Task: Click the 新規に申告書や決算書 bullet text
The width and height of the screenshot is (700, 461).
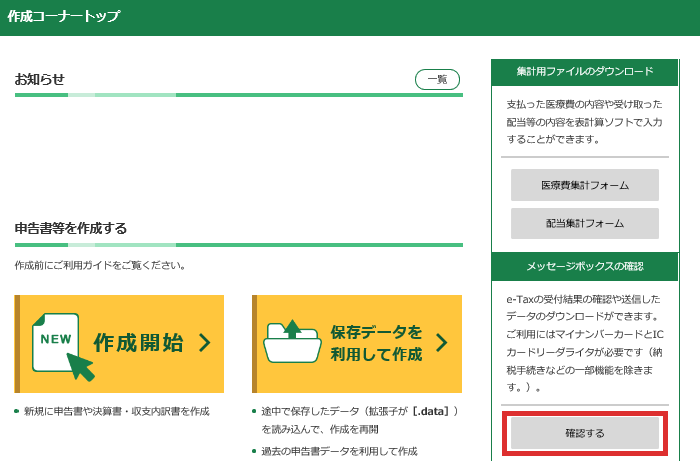Action: click(117, 411)
